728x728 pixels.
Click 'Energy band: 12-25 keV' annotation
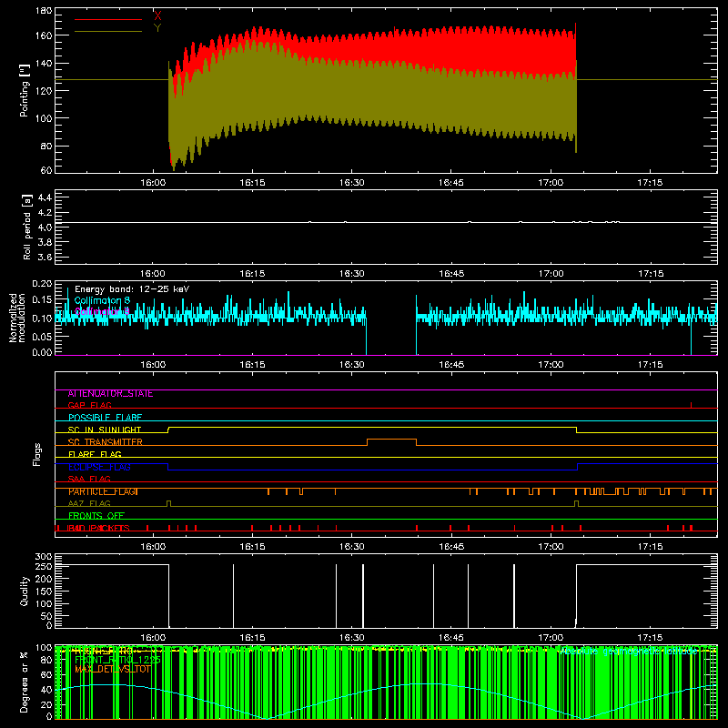[x=132, y=289]
